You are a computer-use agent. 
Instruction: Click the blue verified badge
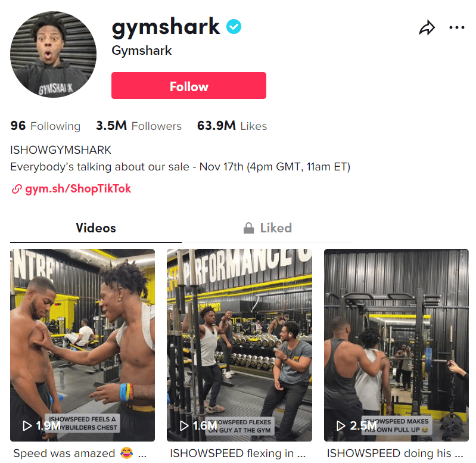pos(234,27)
